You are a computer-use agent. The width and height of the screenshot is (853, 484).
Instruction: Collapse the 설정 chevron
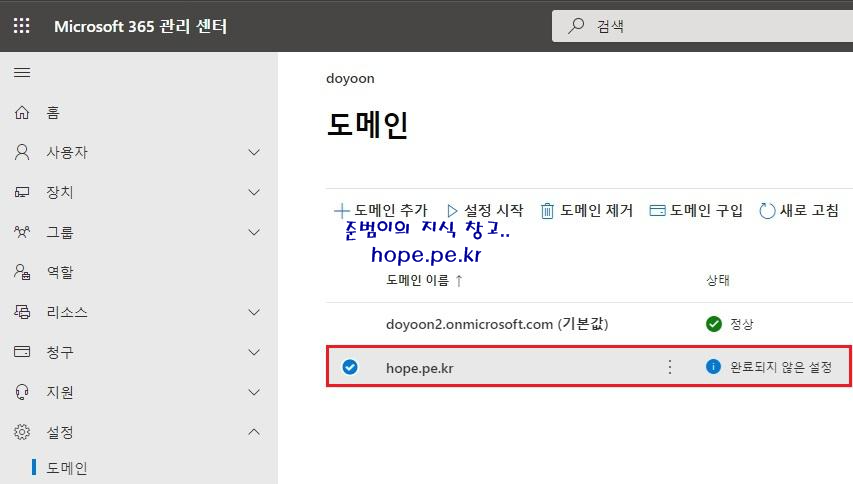click(x=254, y=432)
